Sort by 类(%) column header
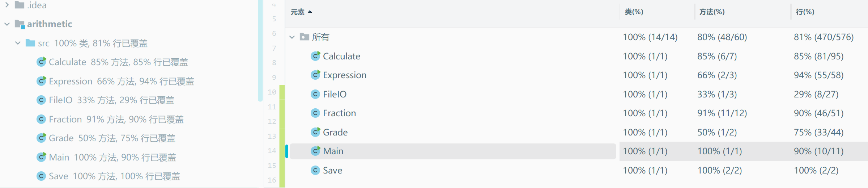This screenshot has width=868, height=188. click(x=634, y=12)
